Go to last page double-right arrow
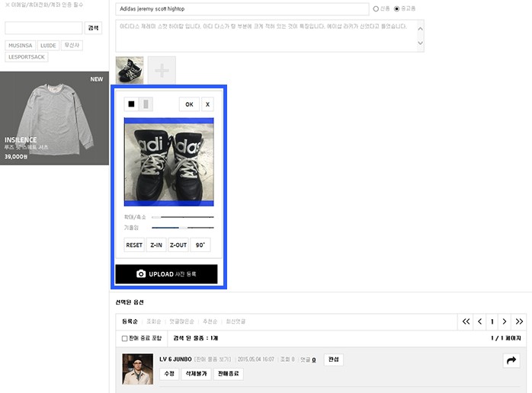The height and width of the screenshot is (393, 532). (x=519, y=321)
